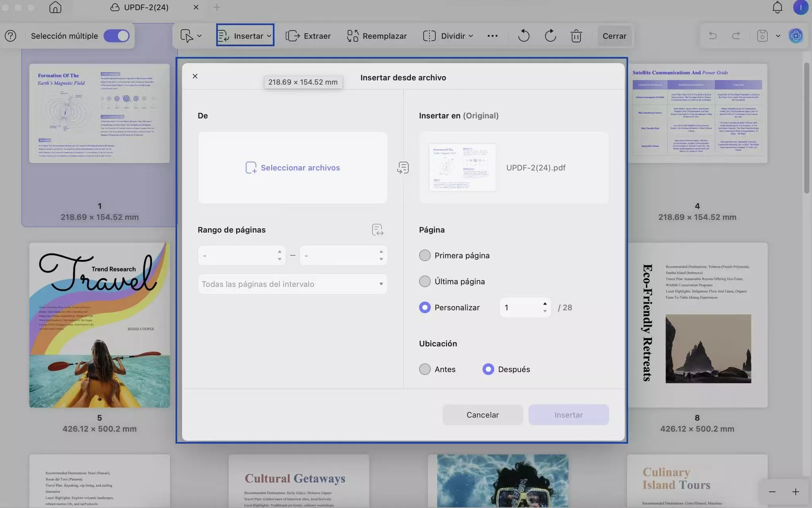Click the page range swap icon
Image resolution: width=812 pixels, height=508 pixels.
click(377, 230)
